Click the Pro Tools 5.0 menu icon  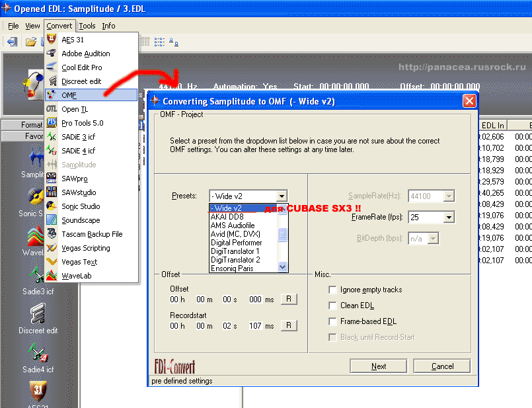point(52,122)
